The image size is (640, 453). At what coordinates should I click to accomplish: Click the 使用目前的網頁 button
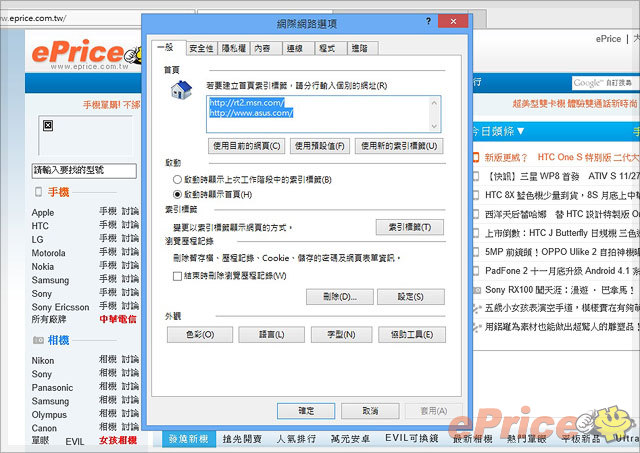248,146
